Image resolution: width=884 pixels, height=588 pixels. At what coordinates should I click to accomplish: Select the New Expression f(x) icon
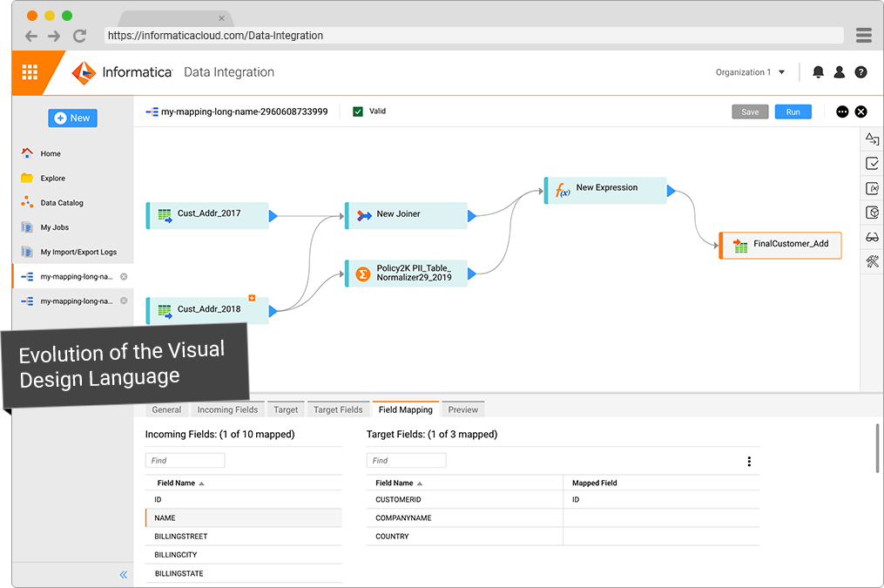pyautogui.click(x=563, y=190)
